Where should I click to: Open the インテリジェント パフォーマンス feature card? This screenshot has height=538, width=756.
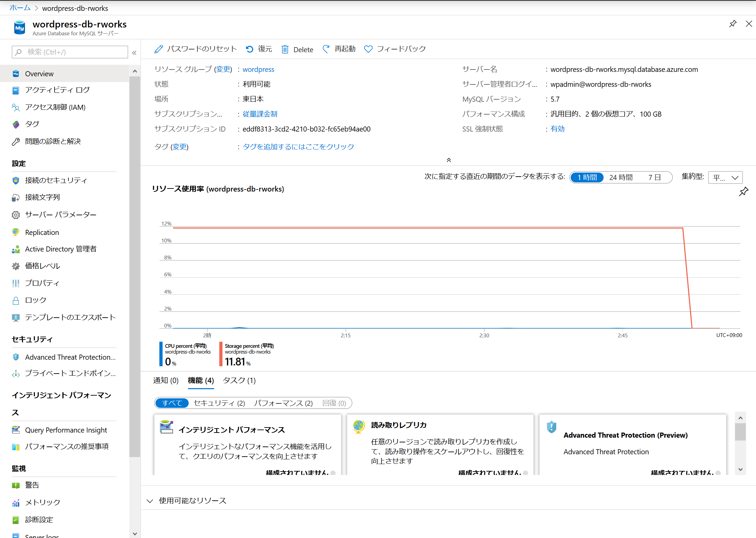pos(248,444)
